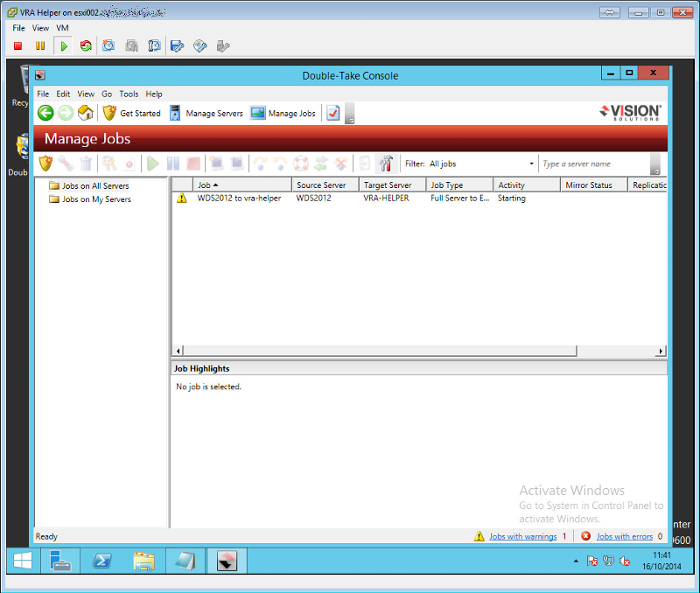Create a new job with the shield icon
Screen dimensions: 700x593
tap(45, 164)
